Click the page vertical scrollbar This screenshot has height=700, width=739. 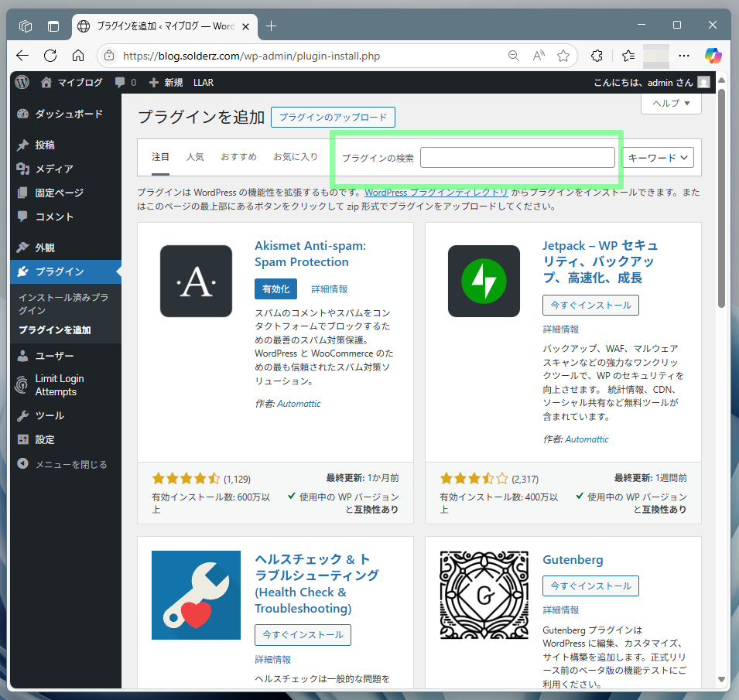click(721, 193)
